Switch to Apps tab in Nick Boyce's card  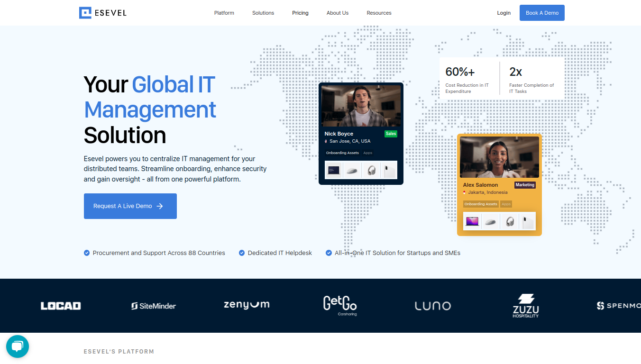368,153
